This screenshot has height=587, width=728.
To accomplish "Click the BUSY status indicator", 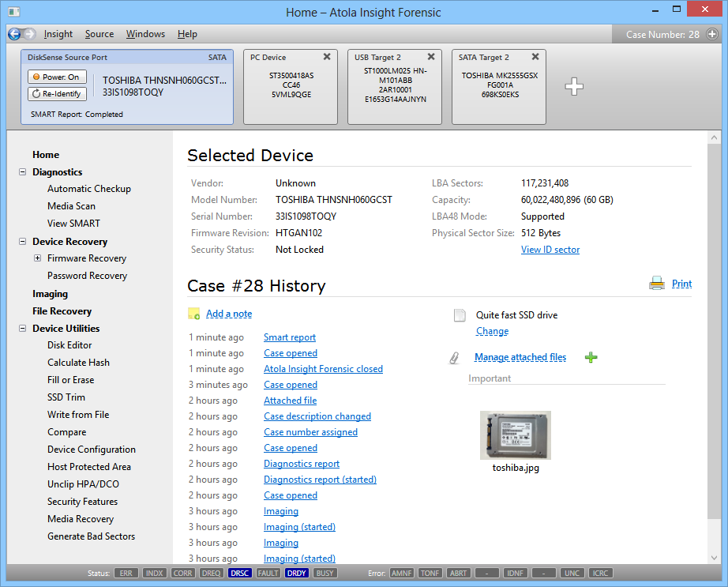I will 325,573.
